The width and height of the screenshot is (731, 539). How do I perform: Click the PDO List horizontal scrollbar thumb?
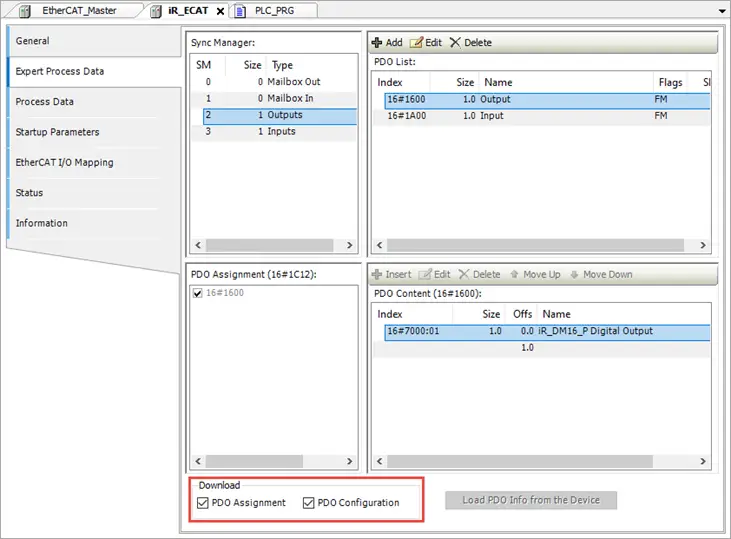point(535,245)
